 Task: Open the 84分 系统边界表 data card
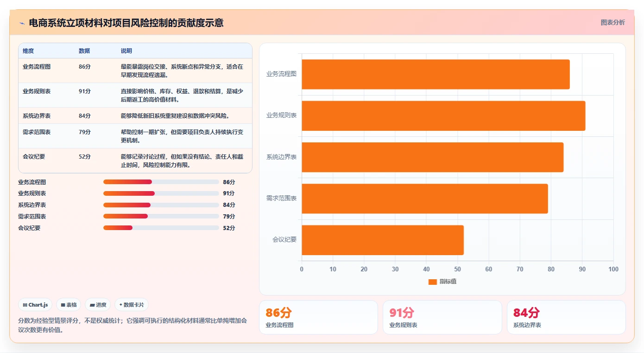(566, 317)
